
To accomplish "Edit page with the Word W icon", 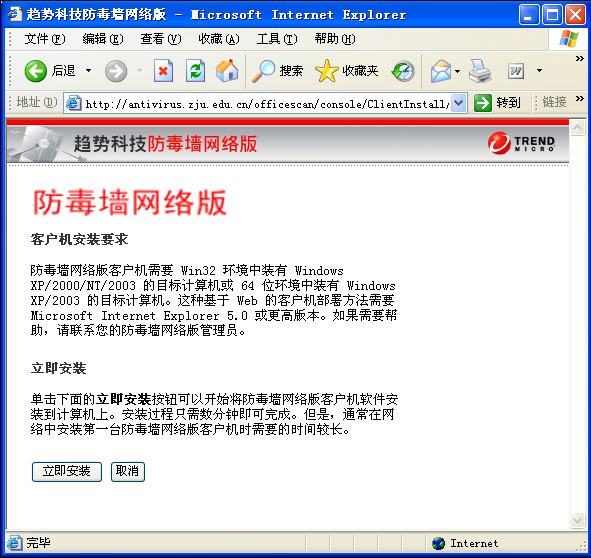I will (x=516, y=71).
